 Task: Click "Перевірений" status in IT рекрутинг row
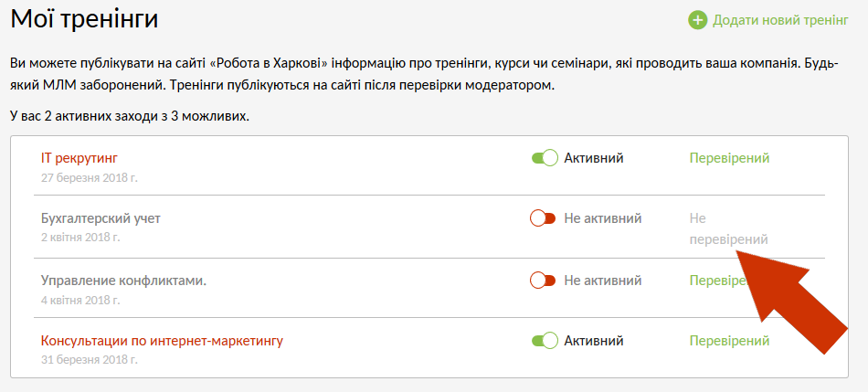point(728,158)
